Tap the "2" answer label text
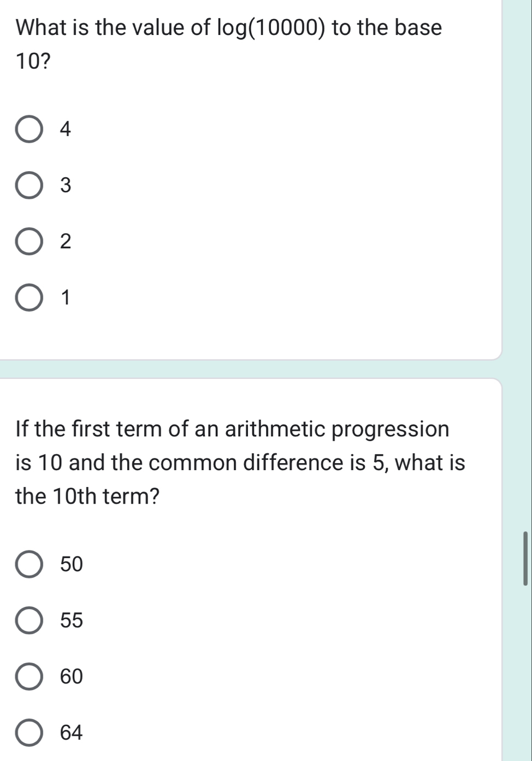This screenshot has width=532, height=761. click(x=66, y=242)
